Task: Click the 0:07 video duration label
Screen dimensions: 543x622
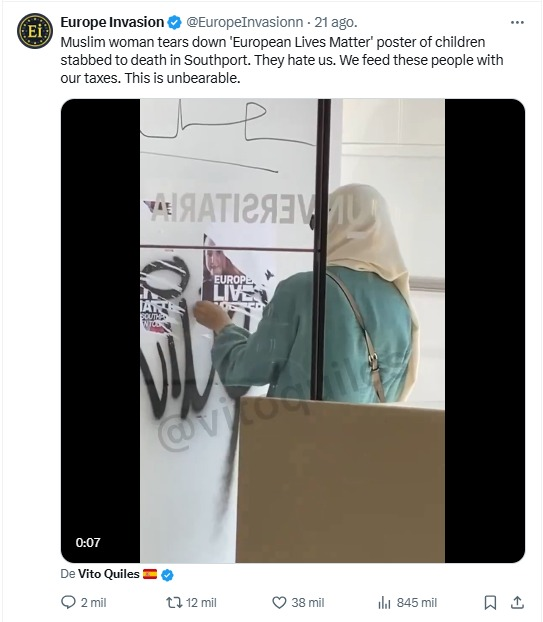Action: pos(88,542)
